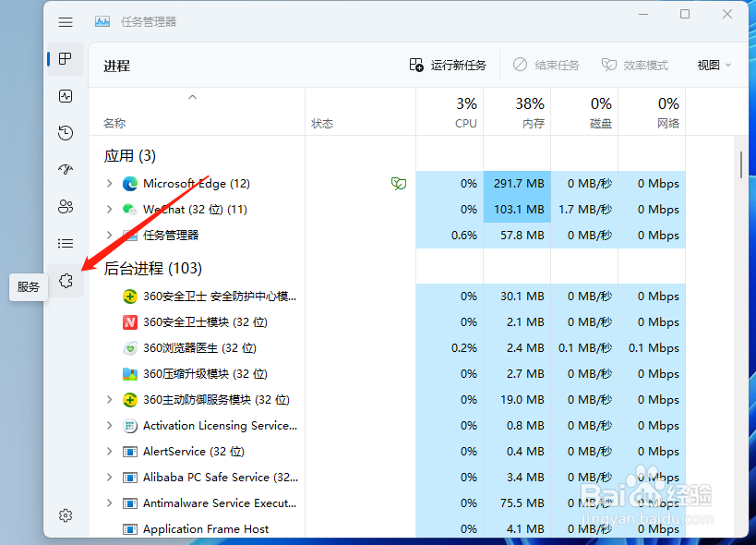Select the Processes page icon in sidebar
Image resolution: width=756 pixels, height=545 pixels.
[66, 59]
